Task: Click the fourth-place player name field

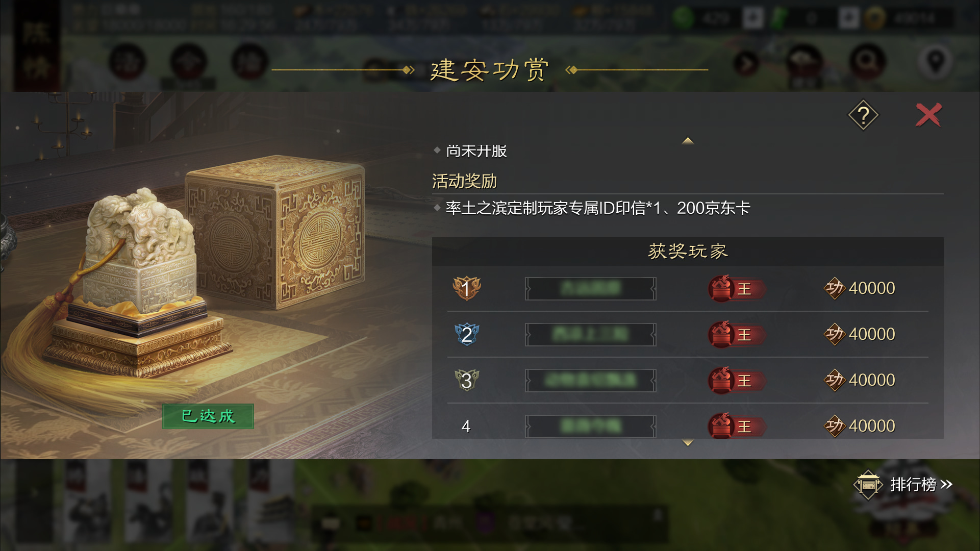Action: 591,426
